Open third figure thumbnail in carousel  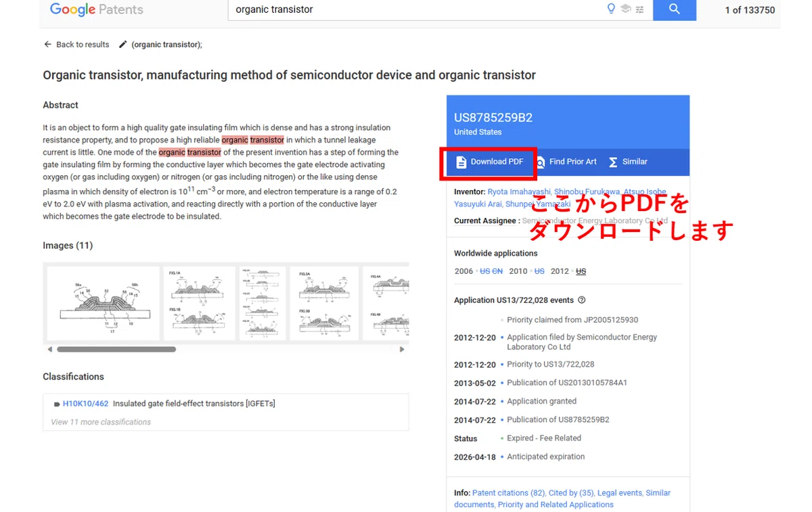[263, 303]
